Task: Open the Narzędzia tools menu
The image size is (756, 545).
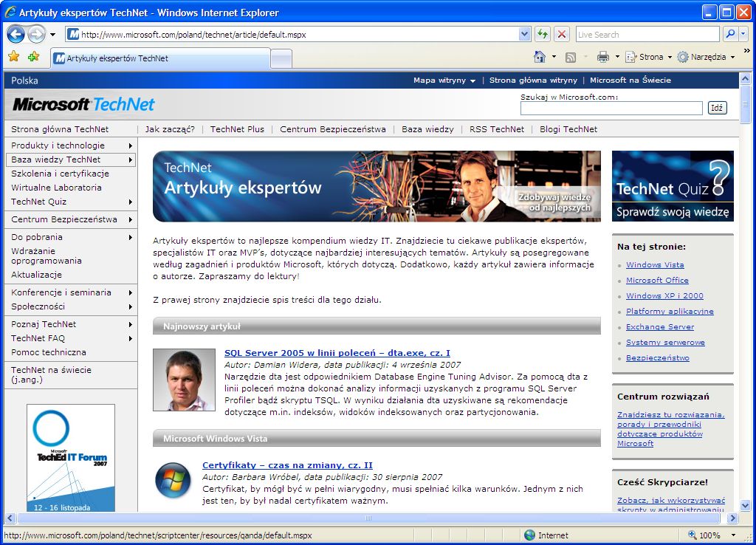Action: [x=707, y=57]
